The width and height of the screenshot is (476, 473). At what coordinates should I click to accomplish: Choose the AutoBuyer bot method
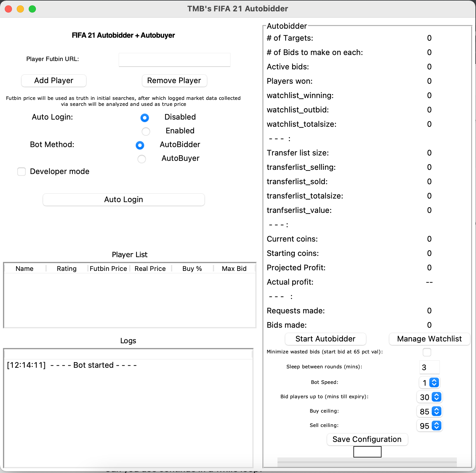142,159
